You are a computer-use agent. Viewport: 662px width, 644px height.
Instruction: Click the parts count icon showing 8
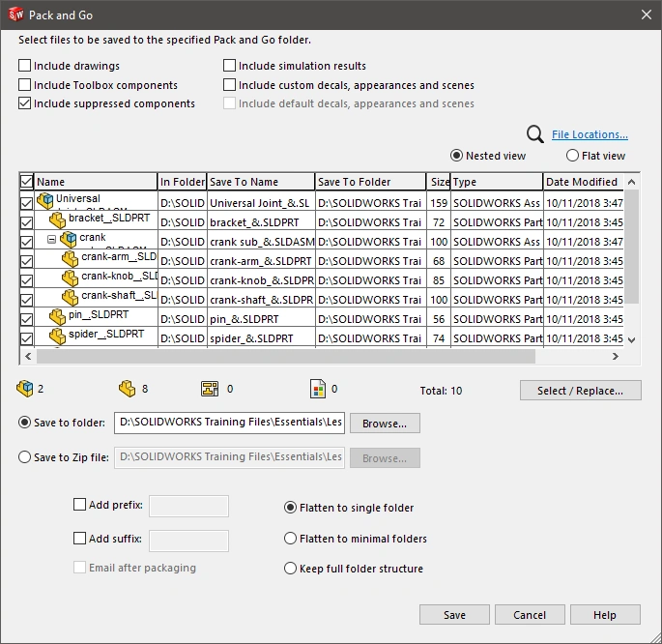click(x=127, y=389)
